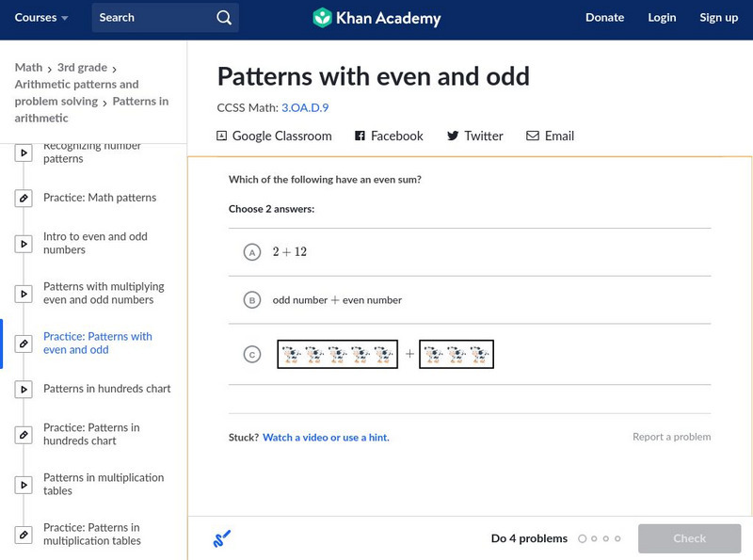Select choice C with cow pictures
Viewport: 753px width, 560px height.
[x=251, y=355]
